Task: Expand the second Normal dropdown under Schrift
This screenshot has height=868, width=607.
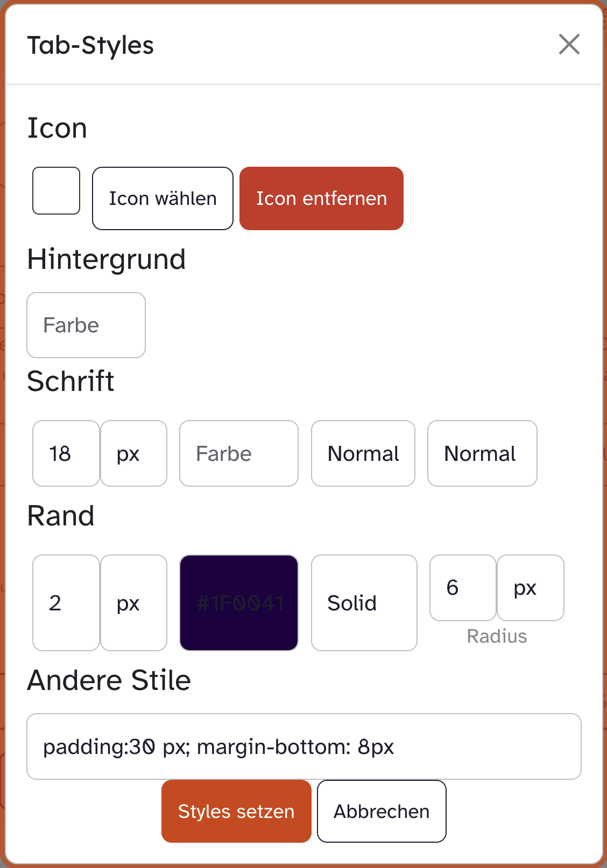Action: pos(482,453)
